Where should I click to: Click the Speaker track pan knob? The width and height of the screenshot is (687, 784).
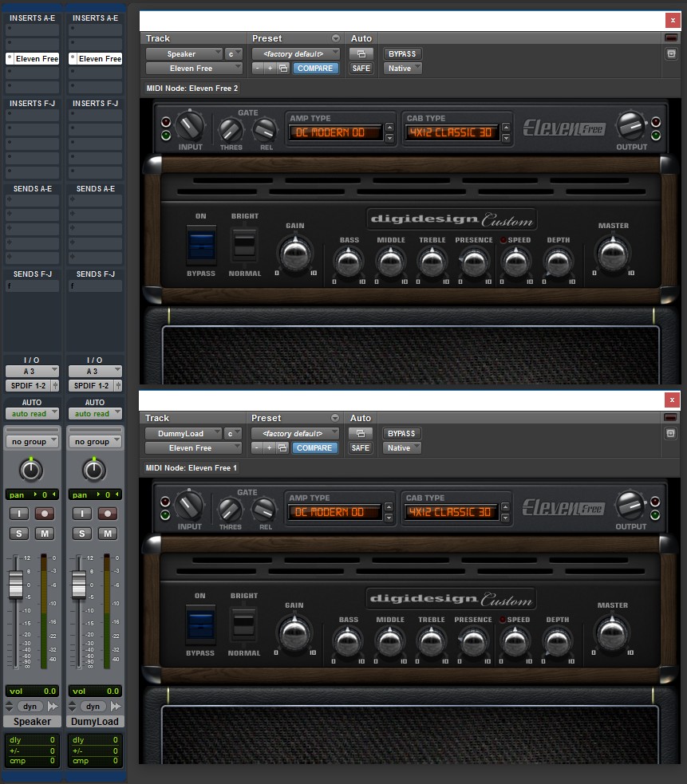click(x=31, y=470)
